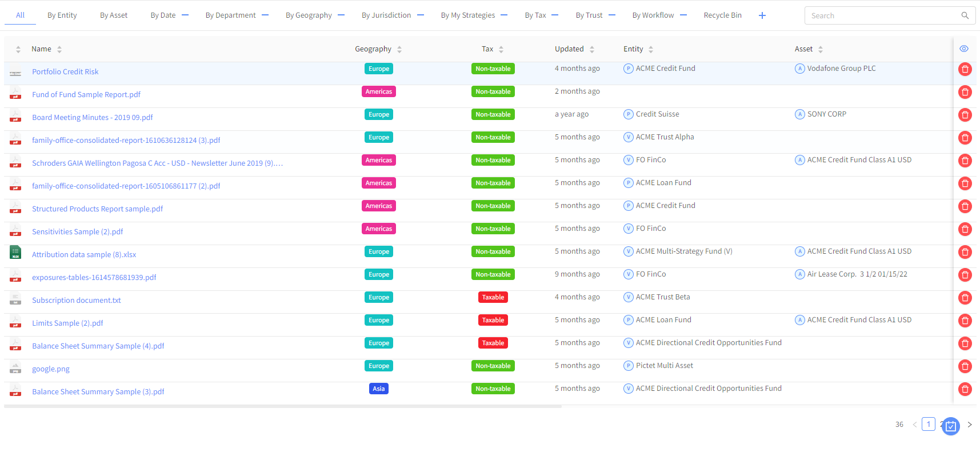
Task: Switch to the By Entity tab
Action: coord(62,15)
